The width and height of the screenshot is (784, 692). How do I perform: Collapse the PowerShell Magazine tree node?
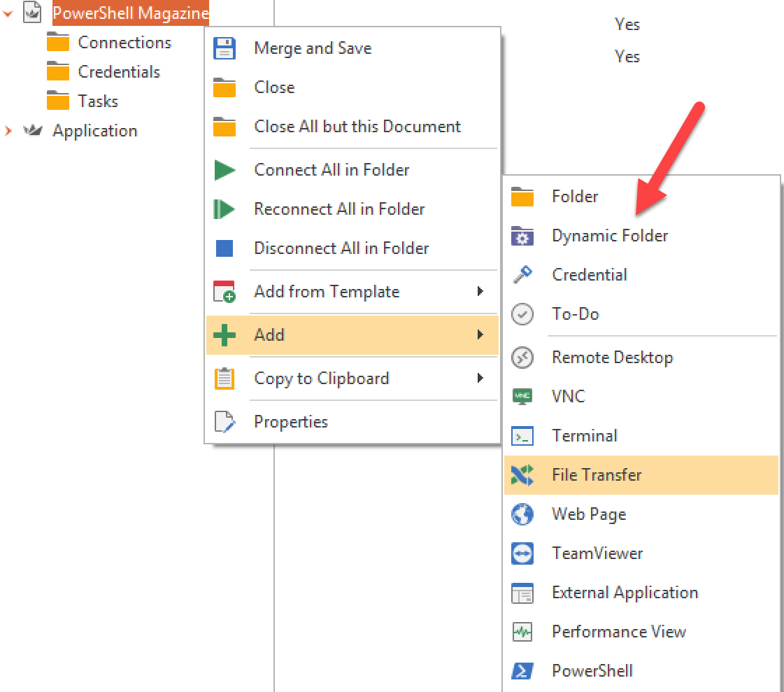click(x=8, y=13)
